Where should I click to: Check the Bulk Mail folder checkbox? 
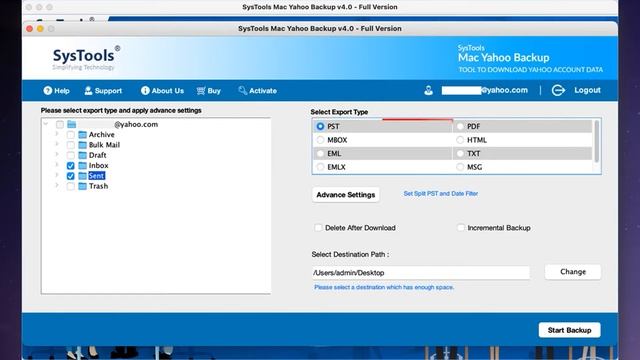(x=71, y=145)
